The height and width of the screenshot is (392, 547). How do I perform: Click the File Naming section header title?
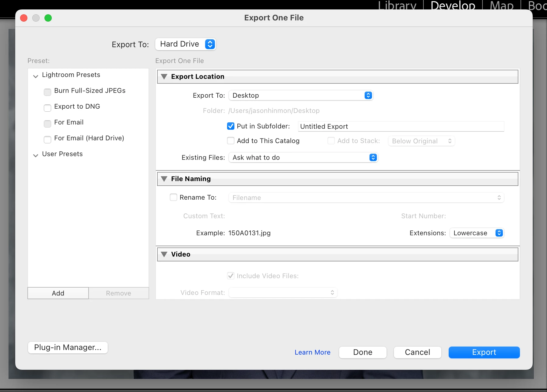(191, 179)
